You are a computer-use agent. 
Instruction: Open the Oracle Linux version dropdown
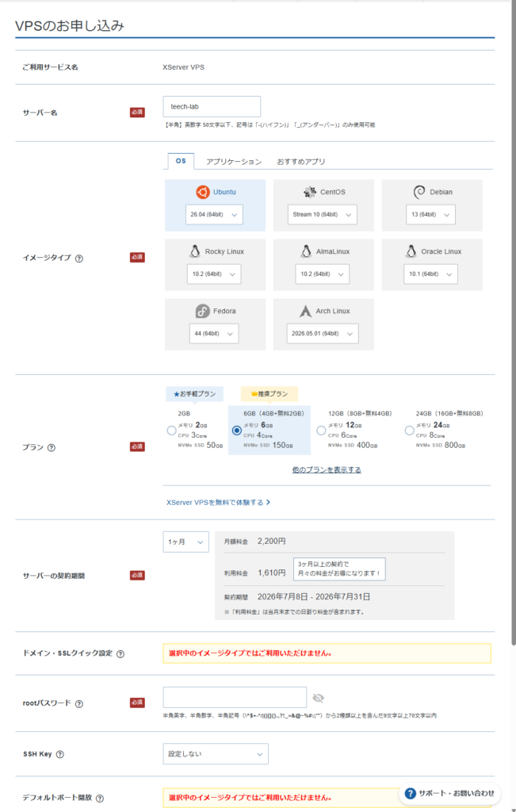[430, 274]
